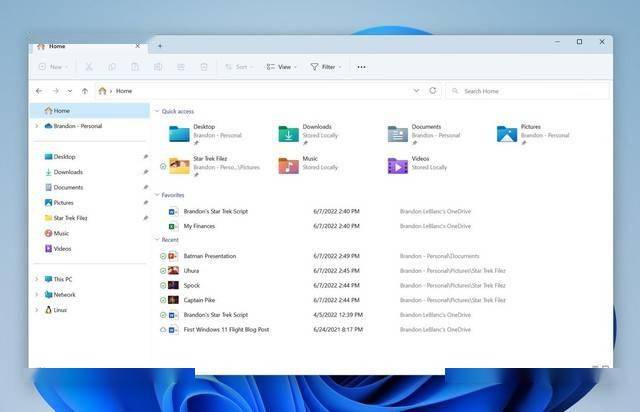Open My Finances from Favorites

[x=198, y=226]
